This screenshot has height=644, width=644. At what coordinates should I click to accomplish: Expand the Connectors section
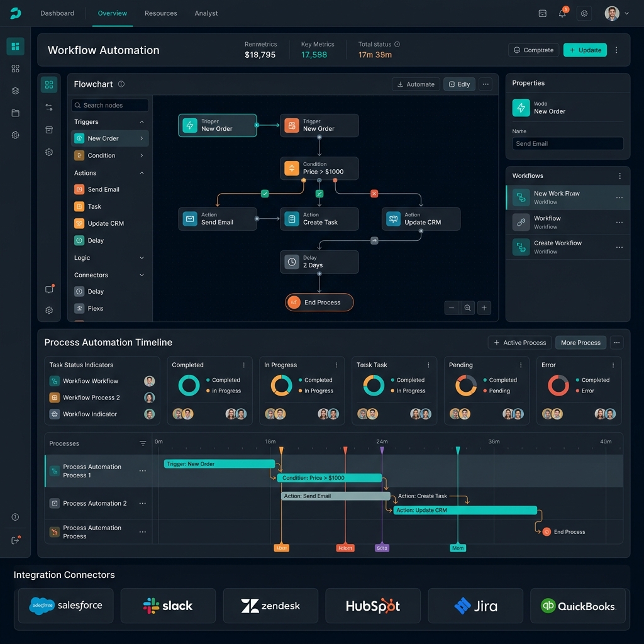[142, 275]
